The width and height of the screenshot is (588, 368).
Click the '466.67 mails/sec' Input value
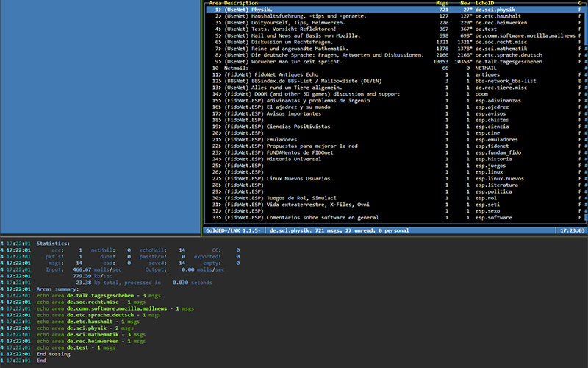(97, 269)
